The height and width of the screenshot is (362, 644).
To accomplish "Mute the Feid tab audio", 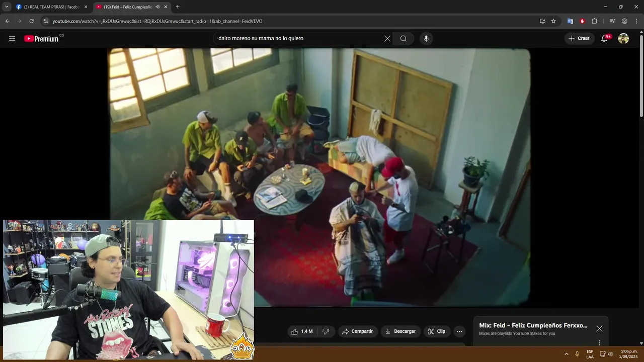I will click(157, 7).
